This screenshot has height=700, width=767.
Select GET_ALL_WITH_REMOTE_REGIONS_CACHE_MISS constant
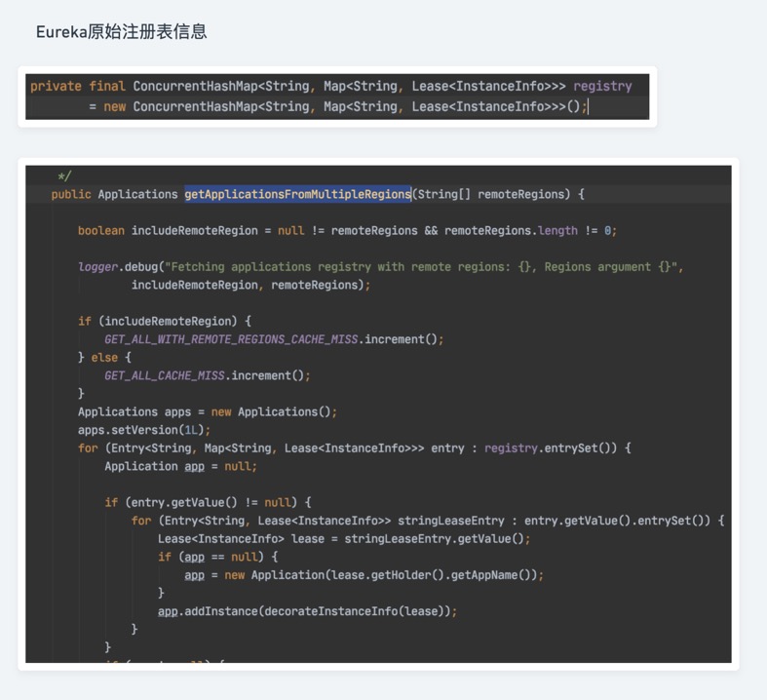pyautogui.click(x=232, y=339)
